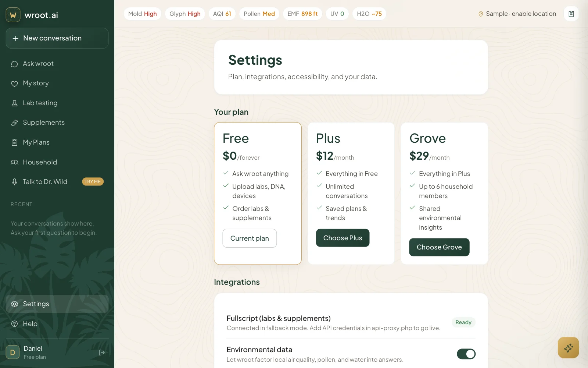Click the location pin icon
This screenshot has width=588, height=368.
coord(480,14)
